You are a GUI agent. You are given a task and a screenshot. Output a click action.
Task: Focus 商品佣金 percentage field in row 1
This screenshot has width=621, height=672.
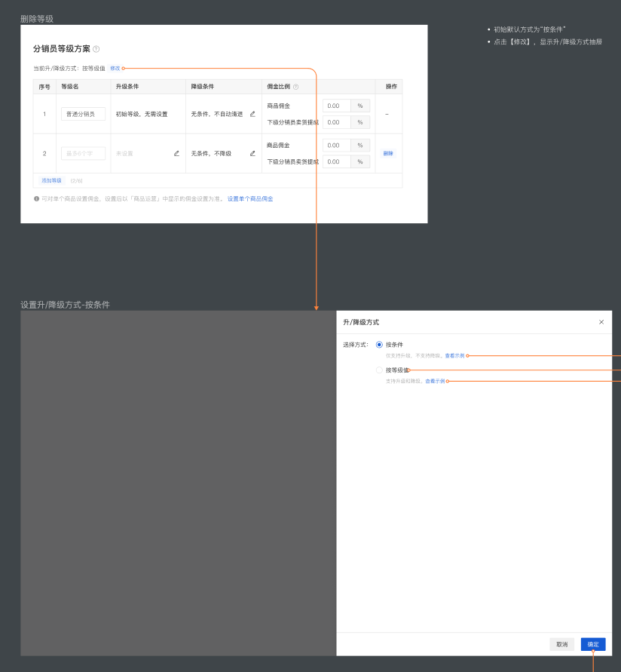coord(337,106)
